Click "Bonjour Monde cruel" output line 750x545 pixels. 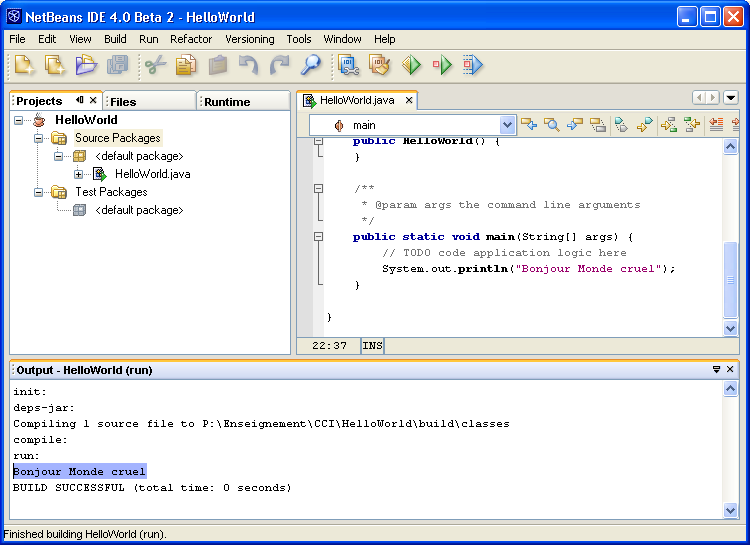79,471
